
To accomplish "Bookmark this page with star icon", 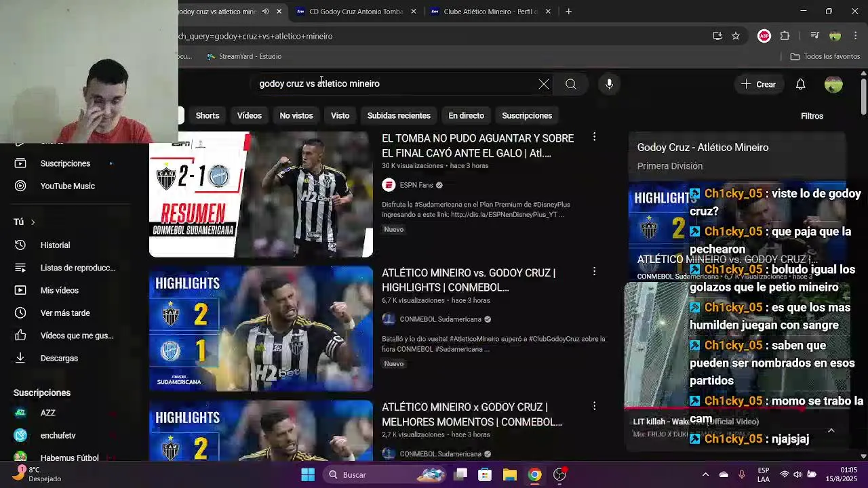I will point(736,36).
